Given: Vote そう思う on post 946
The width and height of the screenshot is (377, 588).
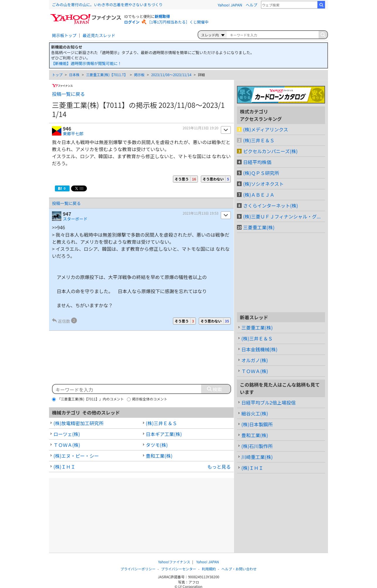Looking at the screenshot, I should click(x=185, y=179).
